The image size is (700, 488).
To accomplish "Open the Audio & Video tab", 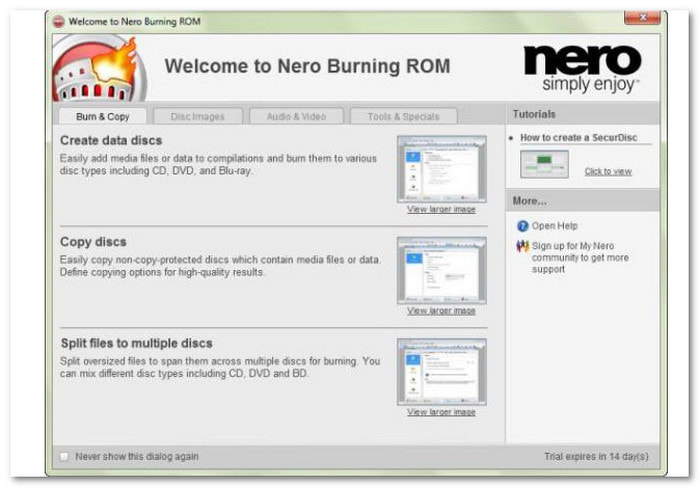I will point(296,117).
